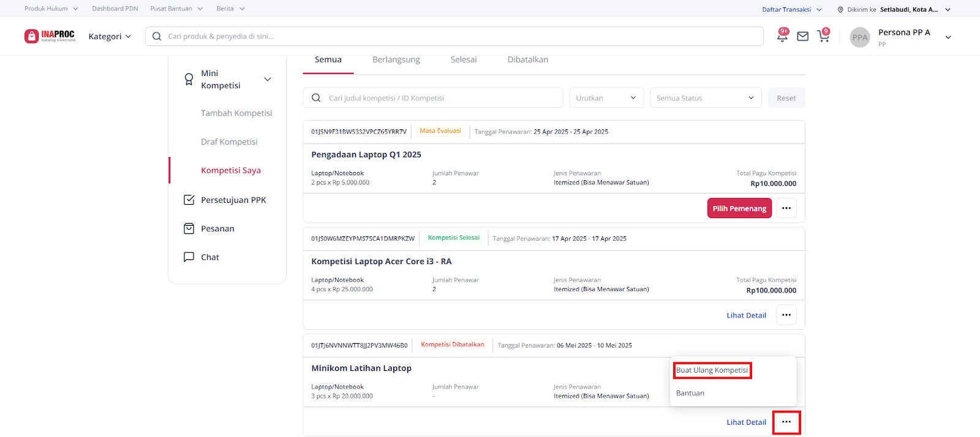The height and width of the screenshot is (437, 980).
Task: Select Buat Ulang Kompetisi menu option
Action: click(x=712, y=370)
